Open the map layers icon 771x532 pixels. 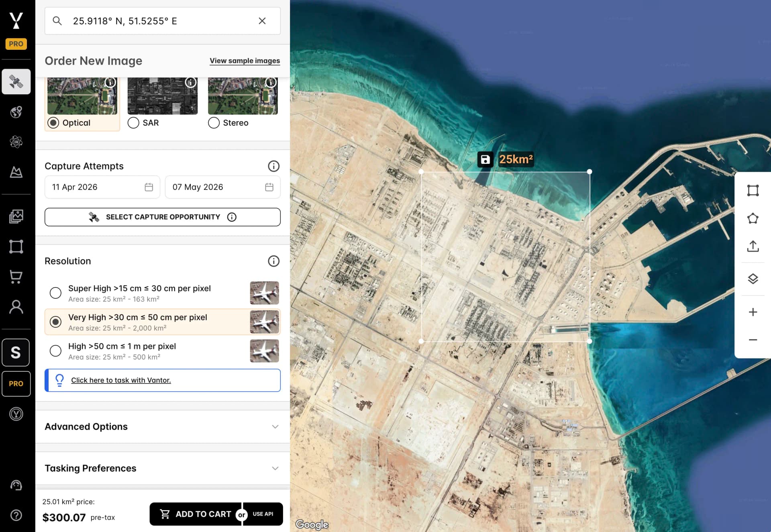coord(753,279)
